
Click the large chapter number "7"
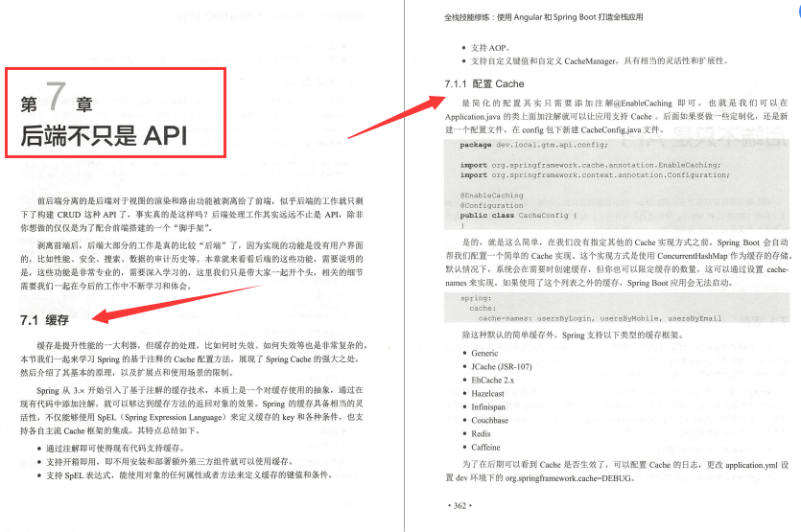pyautogui.click(x=57, y=97)
